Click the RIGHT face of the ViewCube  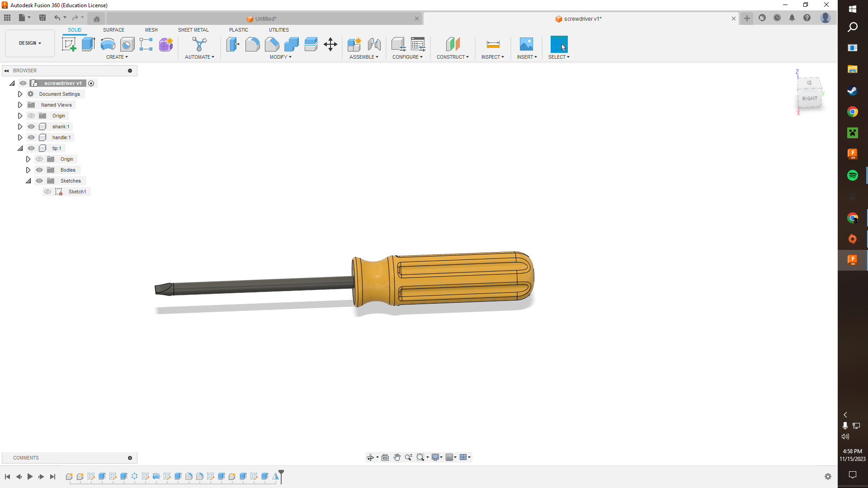(x=809, y=98)
